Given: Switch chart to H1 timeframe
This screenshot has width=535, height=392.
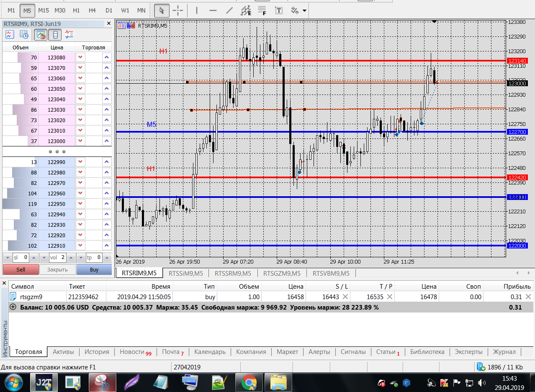Looking at the screenshot, I should point(76,10).
